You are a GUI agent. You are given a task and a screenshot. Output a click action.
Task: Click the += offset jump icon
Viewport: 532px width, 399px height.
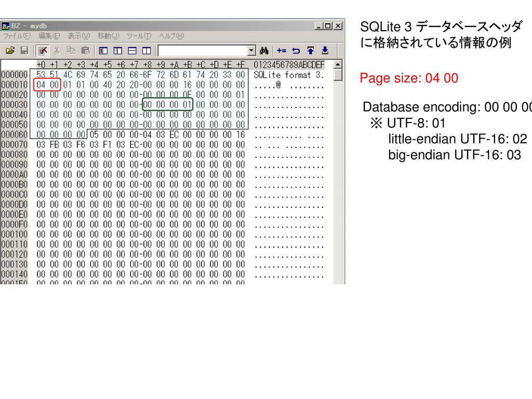(x=281, y=50)
